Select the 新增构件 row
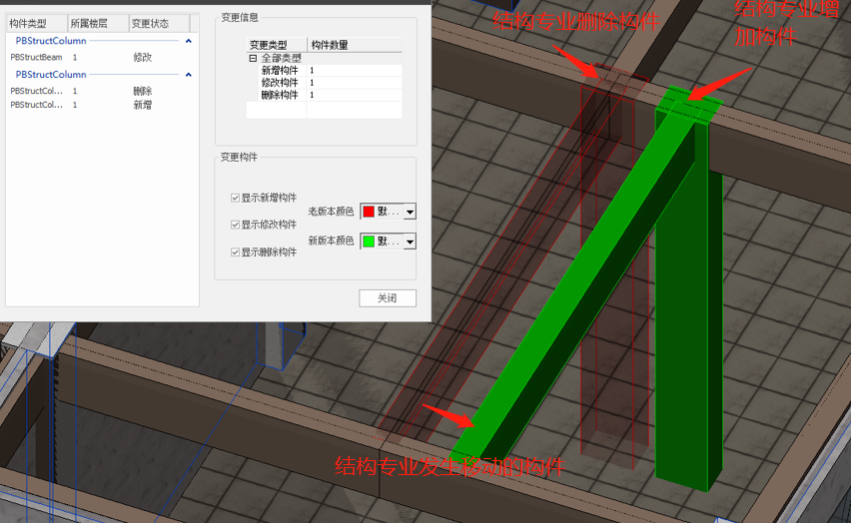 pos(324,71)
